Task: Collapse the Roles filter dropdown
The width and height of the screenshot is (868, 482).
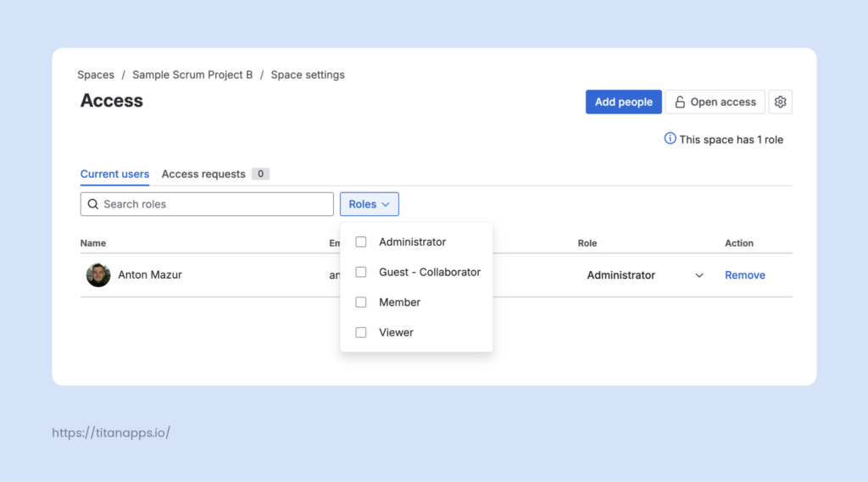Action: click(370, 204)
